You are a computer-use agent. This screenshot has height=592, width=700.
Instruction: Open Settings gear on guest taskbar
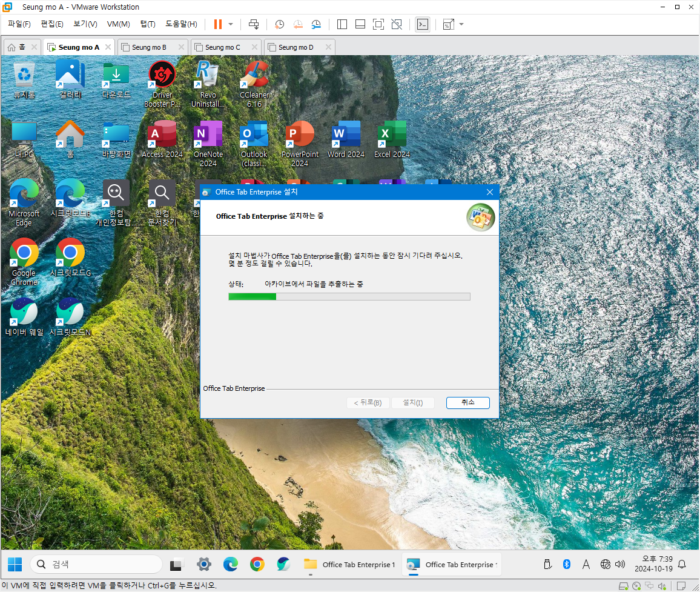click(x=204, y=565)
